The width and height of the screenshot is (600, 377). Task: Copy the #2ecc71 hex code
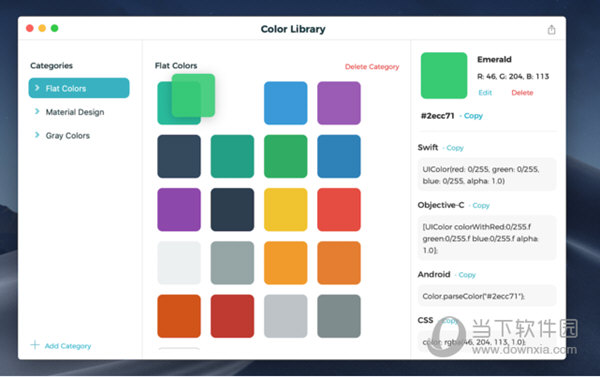pyautogui.click(x=473, y=116)
